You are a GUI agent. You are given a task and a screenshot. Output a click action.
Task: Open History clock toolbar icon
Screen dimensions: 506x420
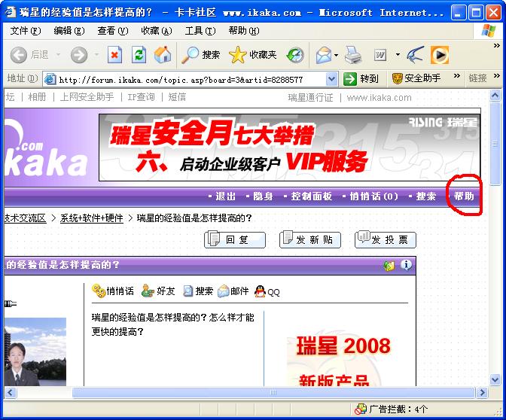pyautogui.click(x=295, y=55)
